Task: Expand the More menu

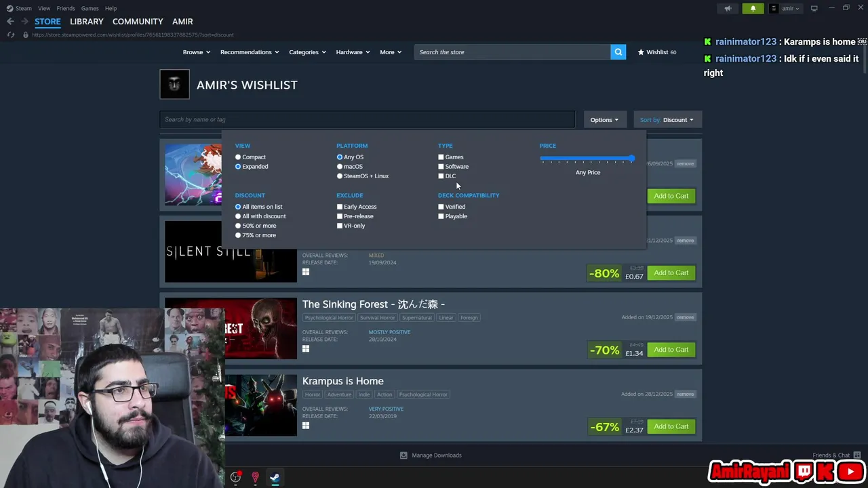Action: [391, 52]
